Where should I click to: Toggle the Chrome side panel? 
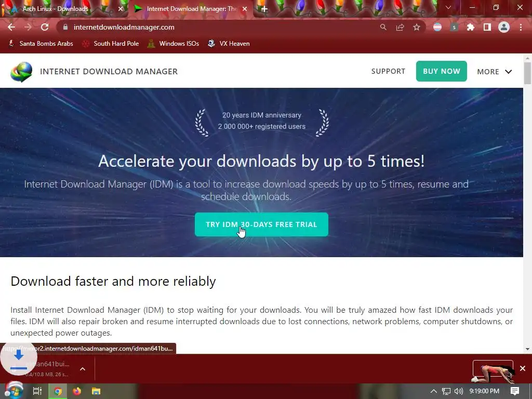click(487, 27)
